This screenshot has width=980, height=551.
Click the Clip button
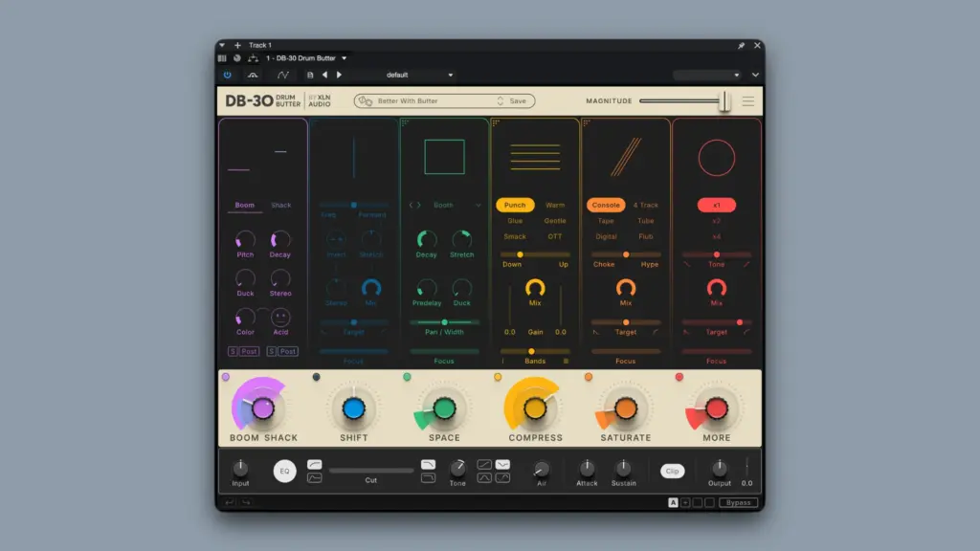coord(673,471)
